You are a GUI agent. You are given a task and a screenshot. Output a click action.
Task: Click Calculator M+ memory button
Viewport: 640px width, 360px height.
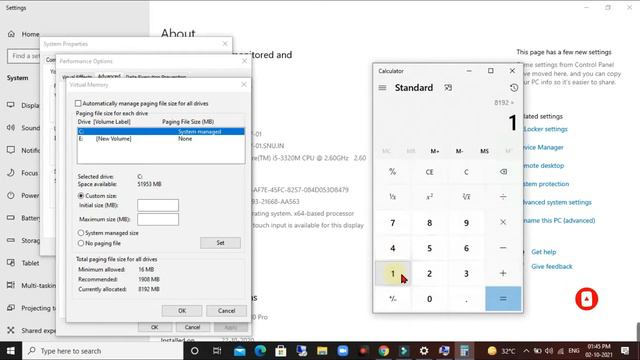(x=435, y=151)
